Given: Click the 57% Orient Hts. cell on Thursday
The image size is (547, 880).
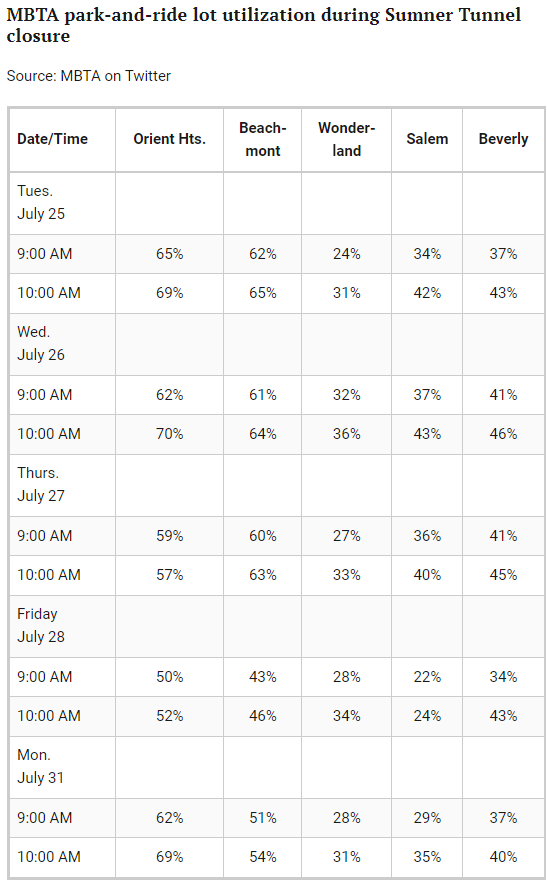Looking at the screenshot, I should [x=169, y=575].
